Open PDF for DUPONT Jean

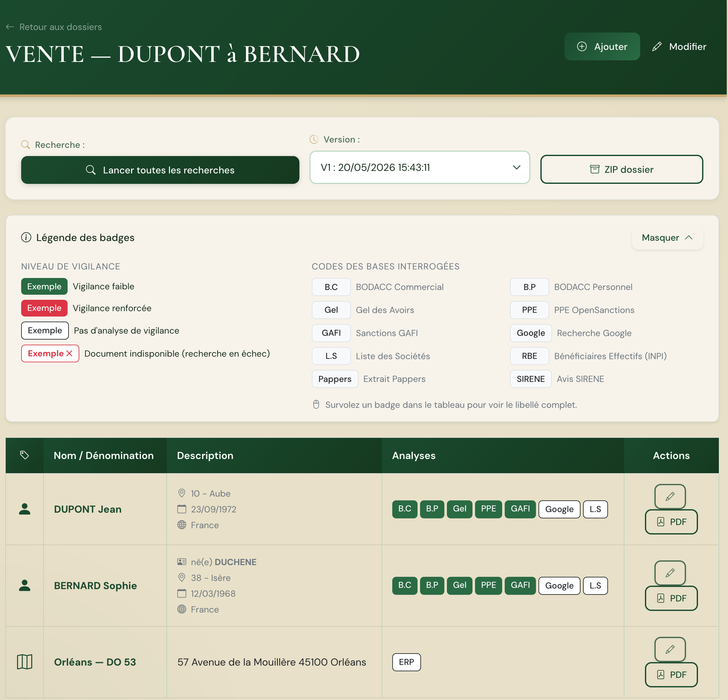point(671,522)
